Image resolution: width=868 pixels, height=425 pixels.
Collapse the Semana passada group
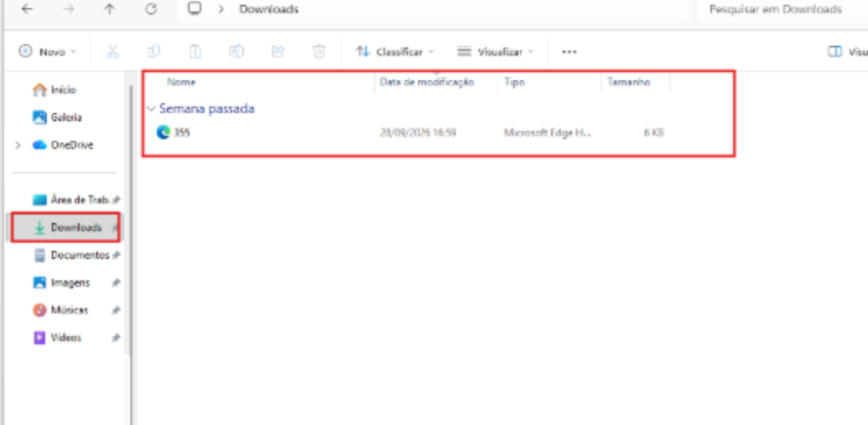pos(151,109)
